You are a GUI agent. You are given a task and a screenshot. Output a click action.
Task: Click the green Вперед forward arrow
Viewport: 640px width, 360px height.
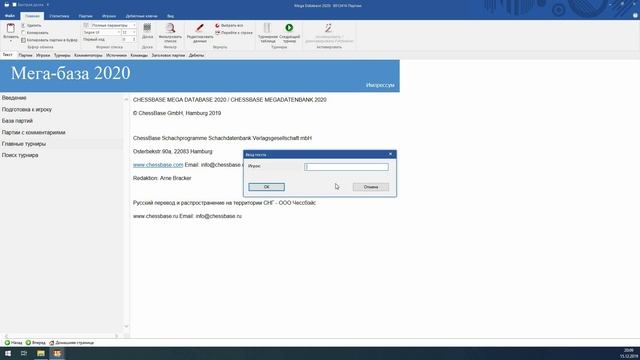click(28, 343)
